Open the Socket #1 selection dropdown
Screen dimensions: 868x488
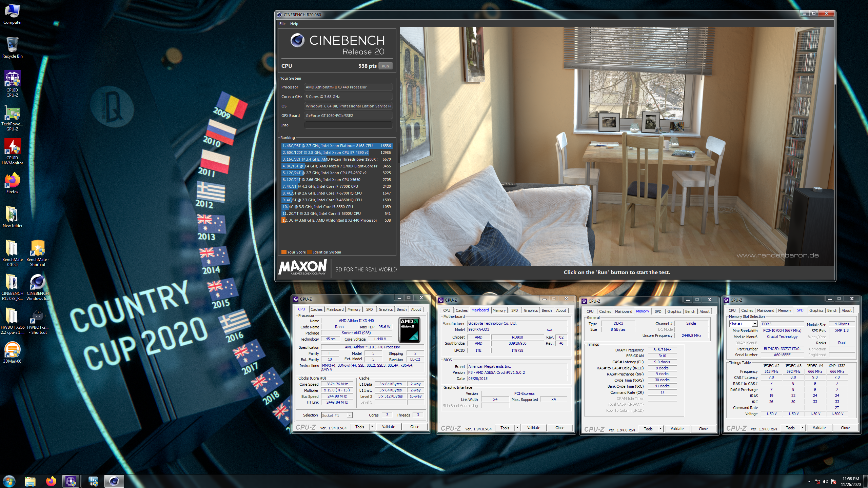(337, 415)
